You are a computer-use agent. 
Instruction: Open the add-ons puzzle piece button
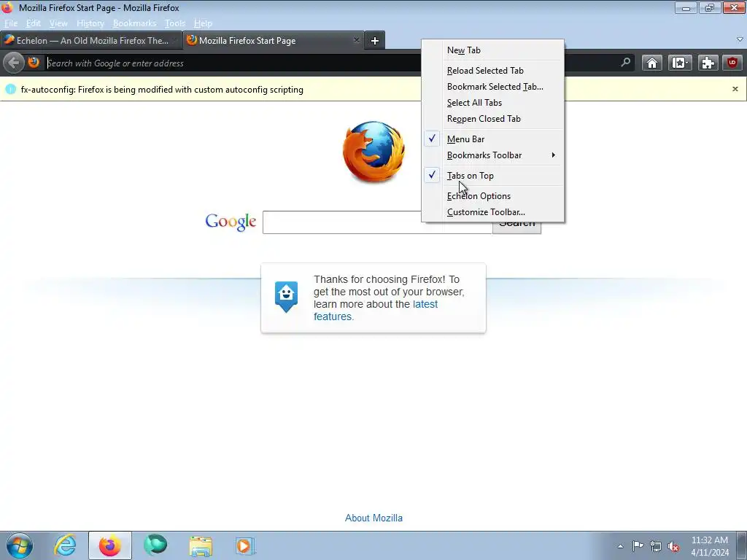tap(708, 63)
